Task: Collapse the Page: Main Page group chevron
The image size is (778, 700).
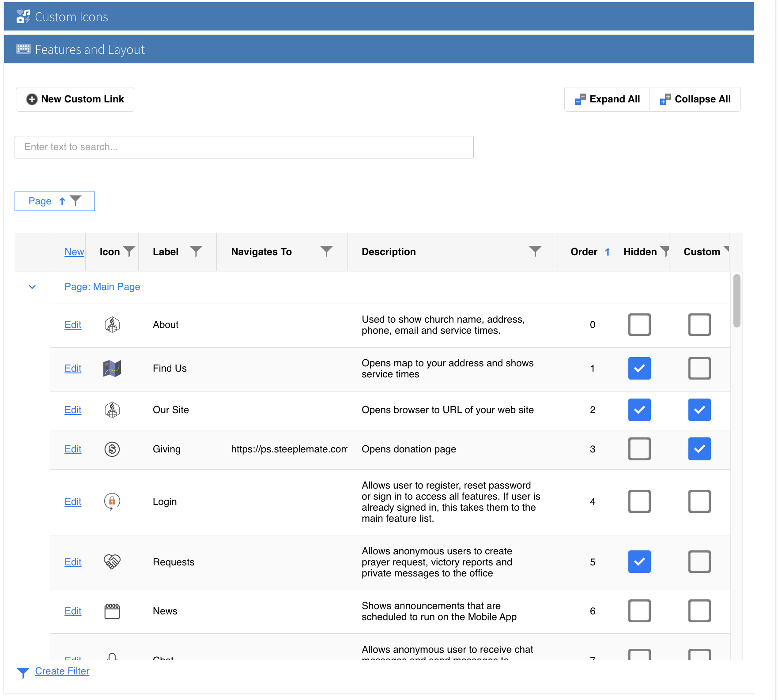Action: [32, 287]
